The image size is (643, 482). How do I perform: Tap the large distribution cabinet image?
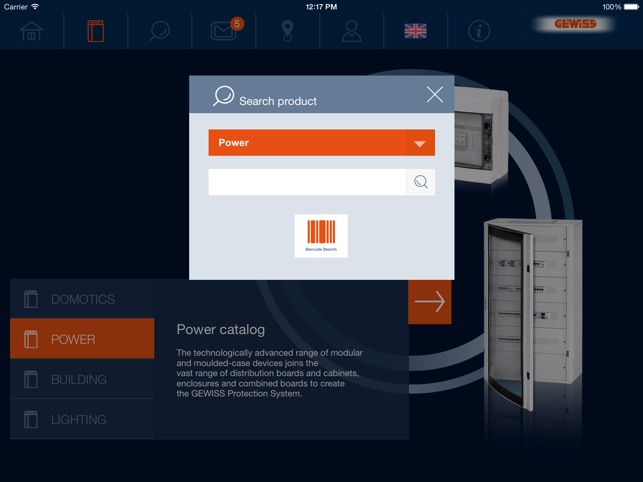coord(533,314)
